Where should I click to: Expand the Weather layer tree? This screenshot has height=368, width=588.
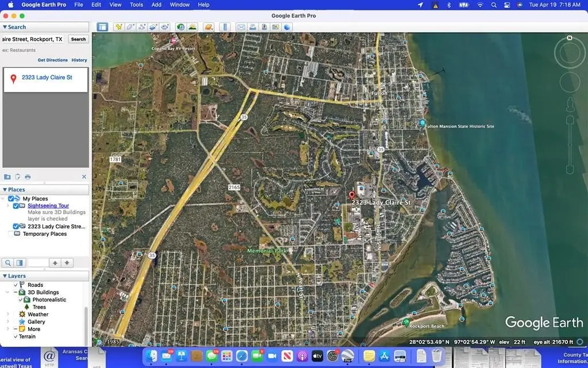(7, 315)
